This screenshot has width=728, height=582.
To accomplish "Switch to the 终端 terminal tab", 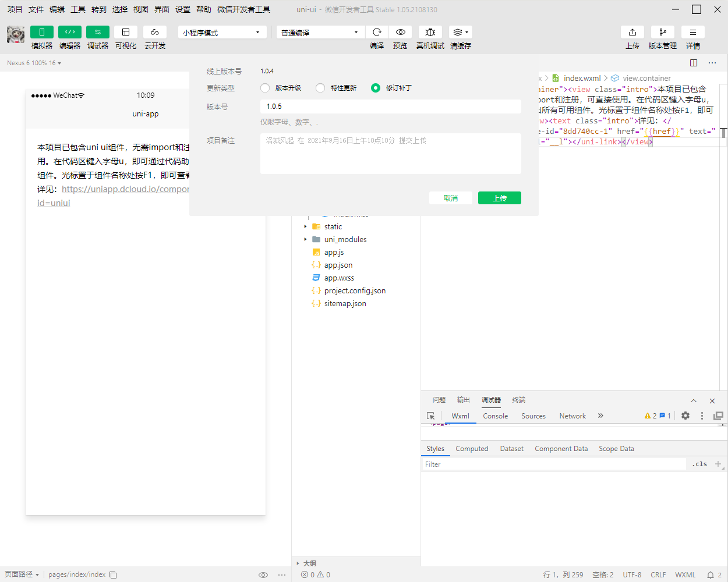I will [x=519, y=400].
